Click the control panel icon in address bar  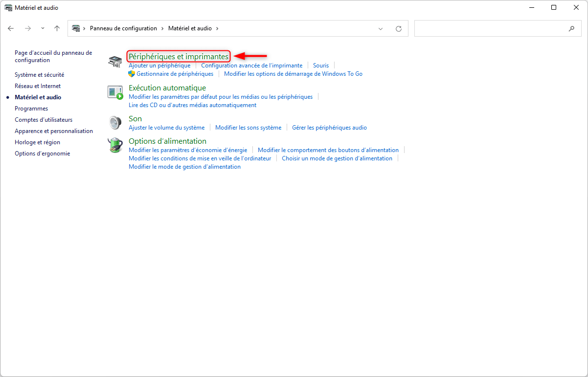(x=76, y=28)
